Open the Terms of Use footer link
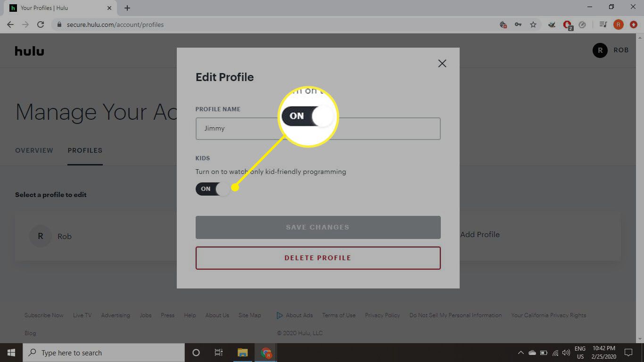The width and height of the screenshot is (644, 362). pyautogui.click(x=339, y=315)
